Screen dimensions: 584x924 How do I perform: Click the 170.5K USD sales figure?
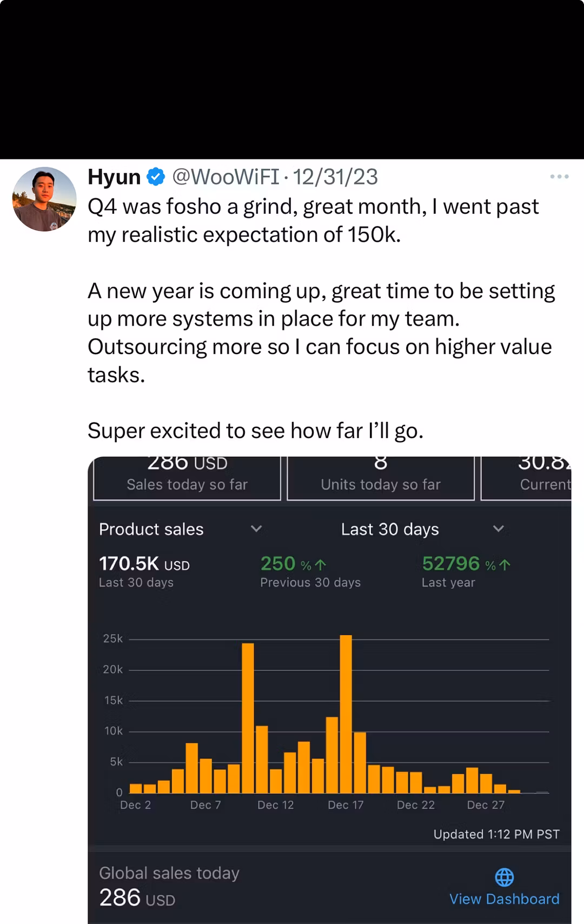coord(144,564)
